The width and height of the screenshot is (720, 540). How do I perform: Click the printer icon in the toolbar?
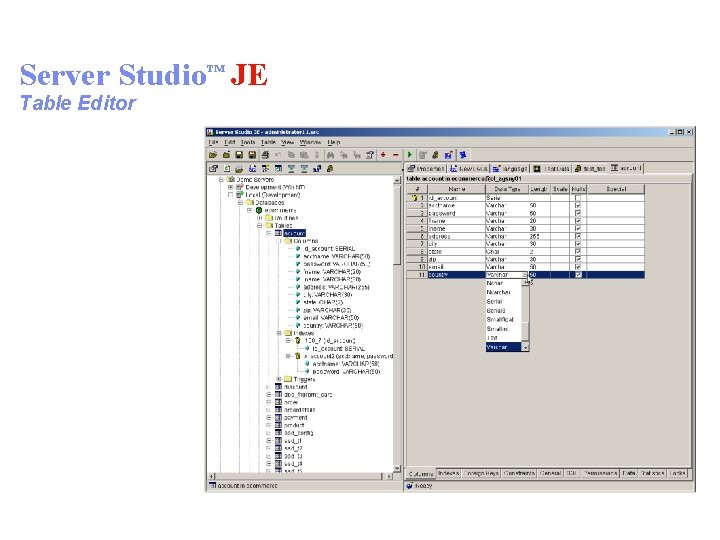[265, 155]
